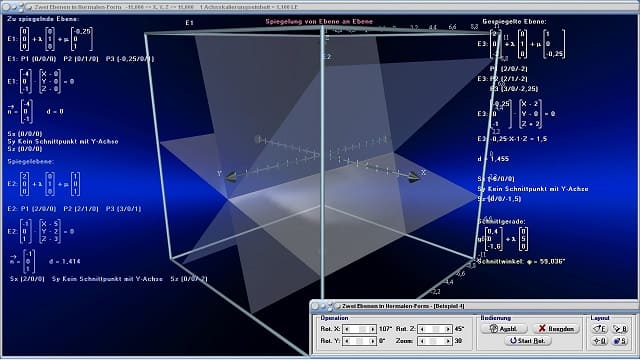This screenshot has width=640, height=360.
Task: Click the Layout E button
Action: click(600, 328)
